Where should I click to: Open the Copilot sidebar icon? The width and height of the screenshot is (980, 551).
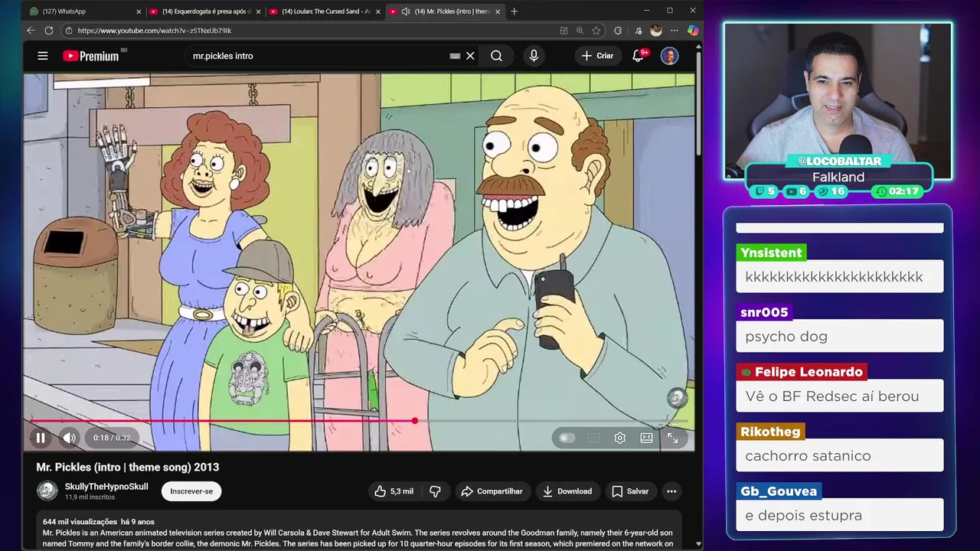click(x=693, y=31)
